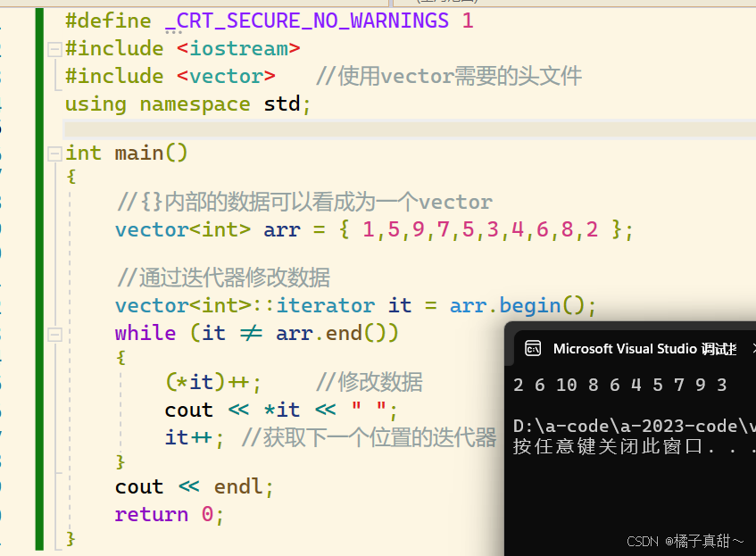This screenshot has height=556, width=756.
Task: Click the main function name
Action: 138,153
